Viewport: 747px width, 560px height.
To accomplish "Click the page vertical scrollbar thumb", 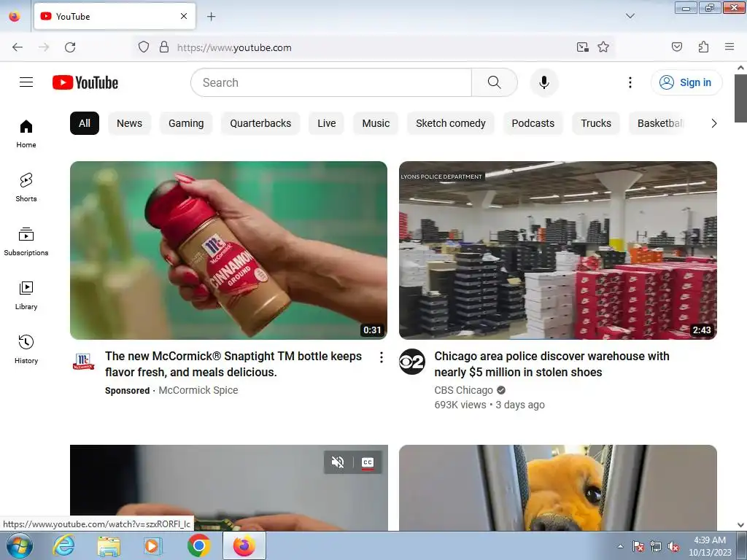I will click(740, 98).
